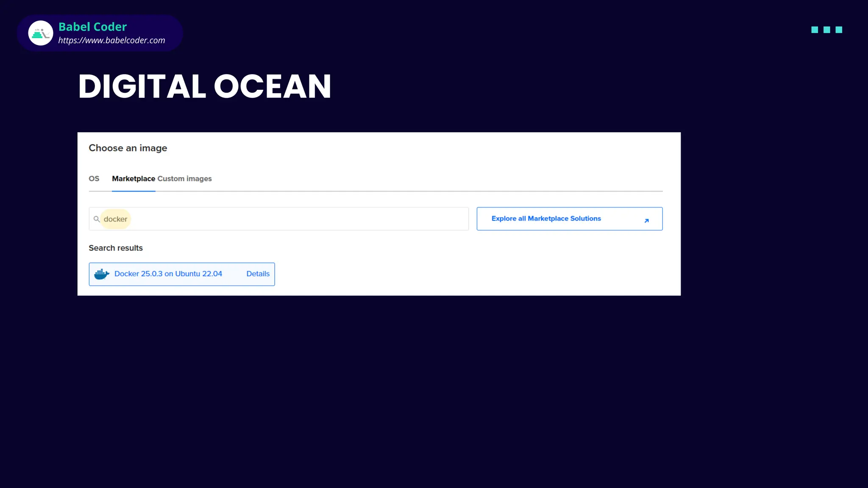Click the Babel Coder title text
The width and height of the screenshot is (868, 488).
(92, 27)
